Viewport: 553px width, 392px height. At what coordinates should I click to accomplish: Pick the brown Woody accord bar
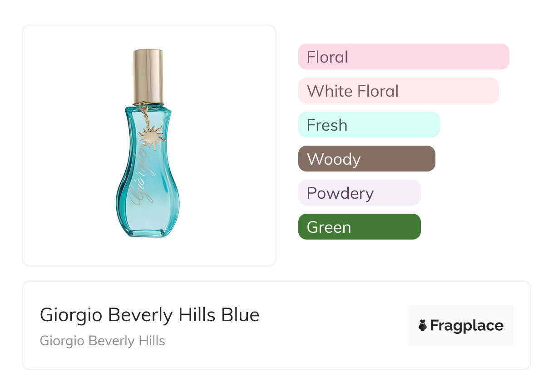click(366, 159)
